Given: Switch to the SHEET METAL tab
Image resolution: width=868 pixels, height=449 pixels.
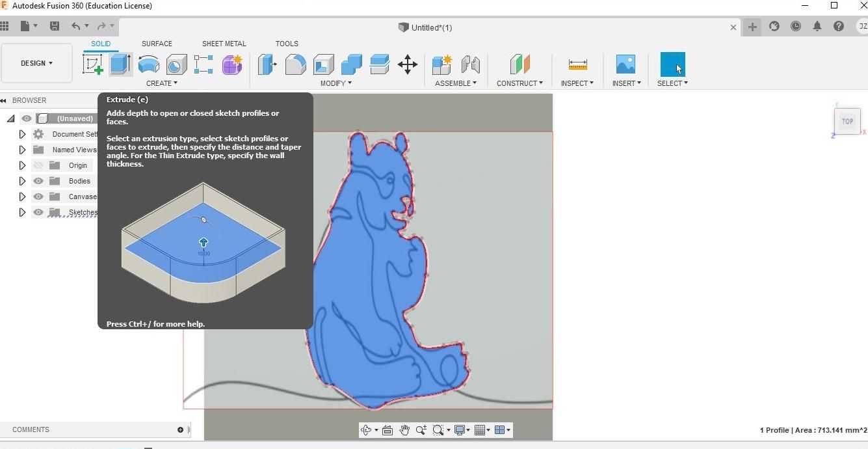Looking at the screenshot, I should tap(224, 44).
